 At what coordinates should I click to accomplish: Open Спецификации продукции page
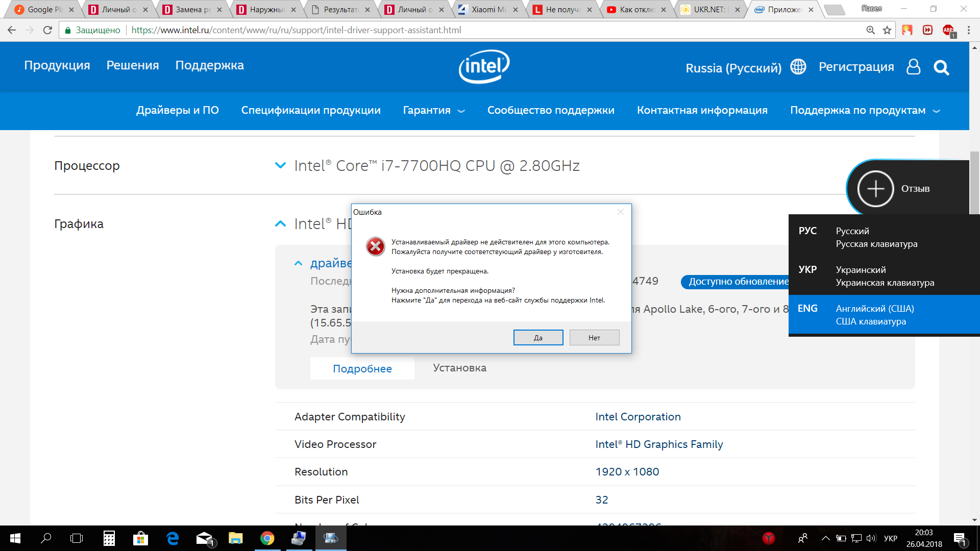(x=311, y=110)
